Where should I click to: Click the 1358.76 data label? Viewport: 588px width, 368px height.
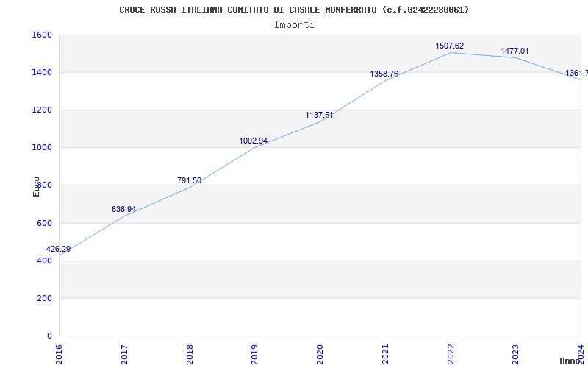[x=384, y=74]
